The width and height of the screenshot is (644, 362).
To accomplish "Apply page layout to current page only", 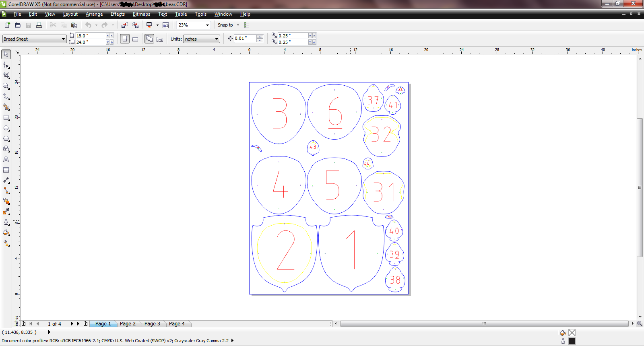I will point(160,39).
